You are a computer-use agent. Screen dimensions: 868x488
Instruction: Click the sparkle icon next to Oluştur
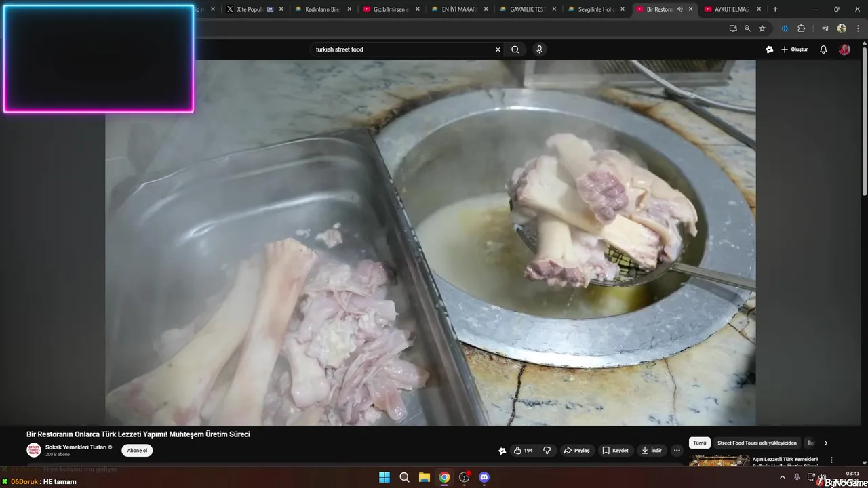click(x=769, y=49)
